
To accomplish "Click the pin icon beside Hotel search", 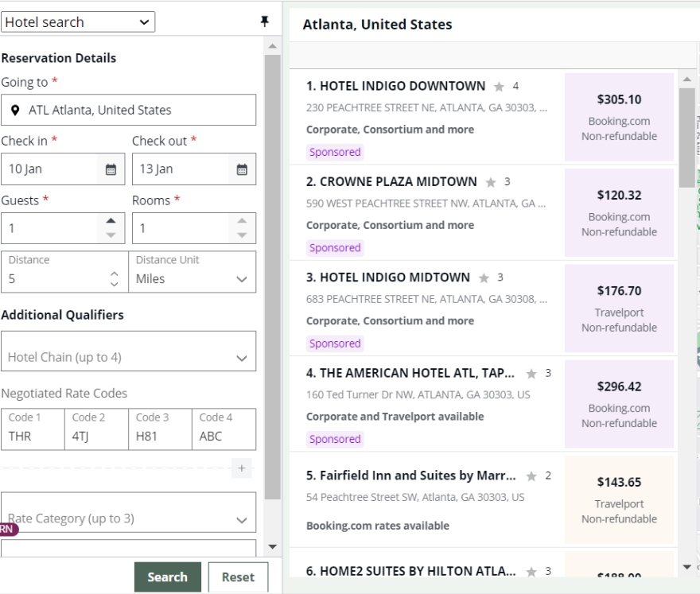I will (x=265, y=21).
